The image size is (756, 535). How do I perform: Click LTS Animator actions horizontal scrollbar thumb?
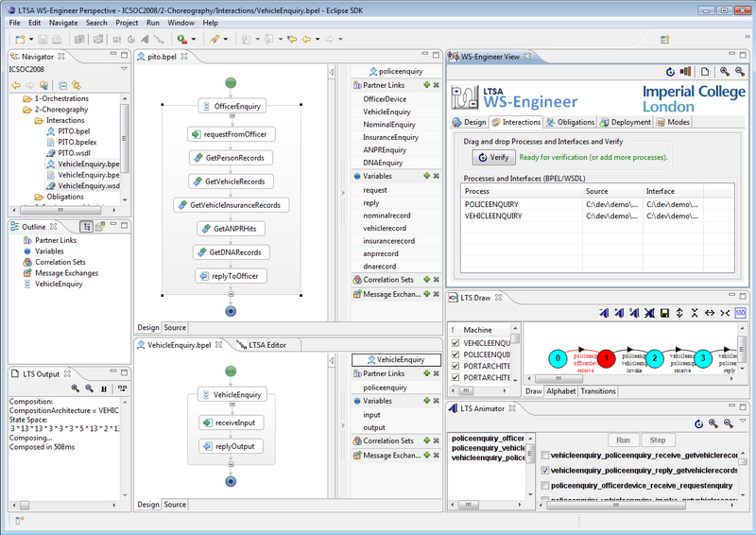coord(616,506)
